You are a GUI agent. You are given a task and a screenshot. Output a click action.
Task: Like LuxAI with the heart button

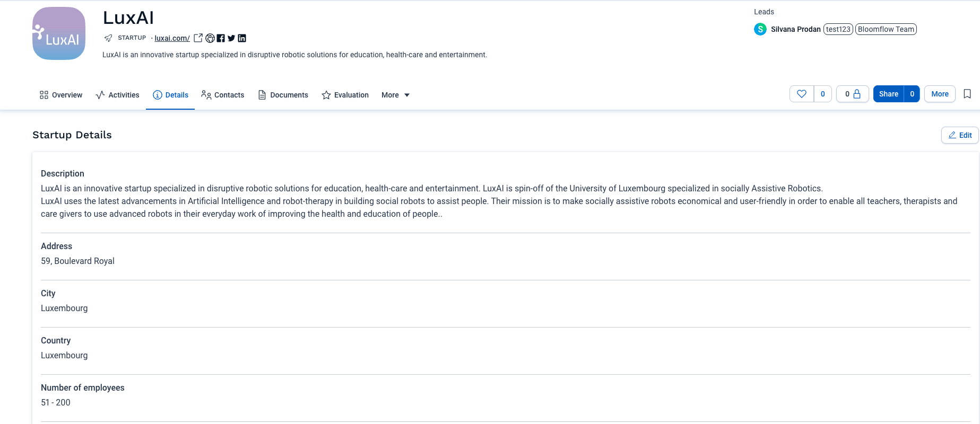point(802,94)
